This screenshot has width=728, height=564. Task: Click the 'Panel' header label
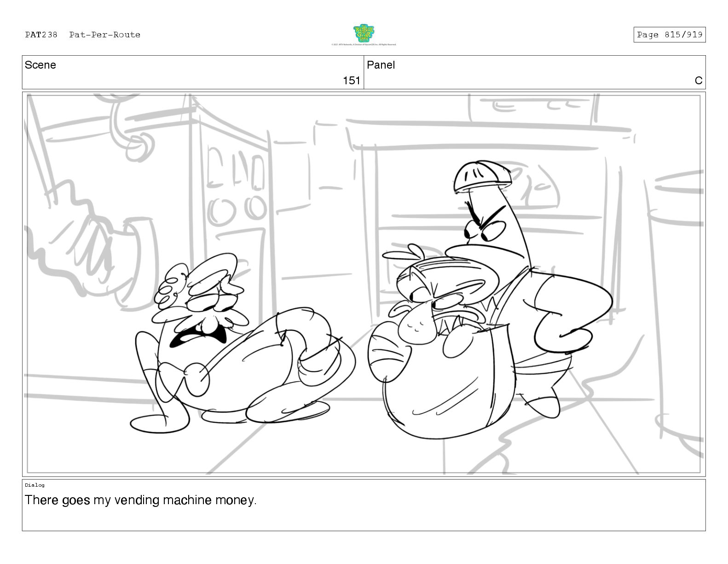[x=381, y=65]
